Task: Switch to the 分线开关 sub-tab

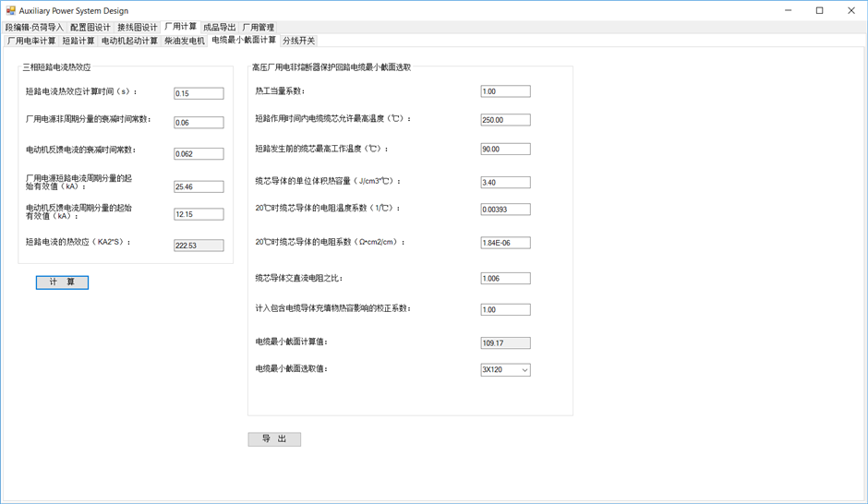Action: [298, 41]
